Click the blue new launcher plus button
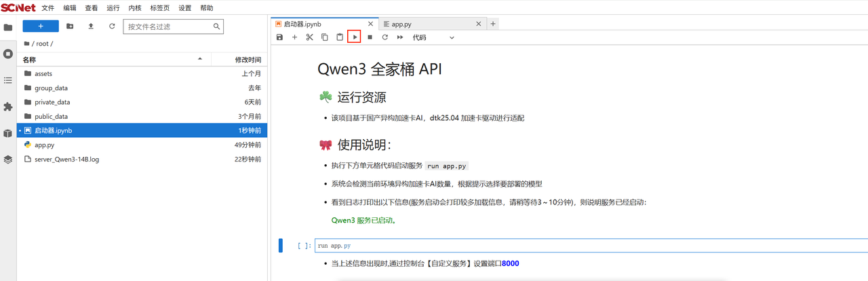This screenshot has width=868, height=281. click(x=41, y=26)
